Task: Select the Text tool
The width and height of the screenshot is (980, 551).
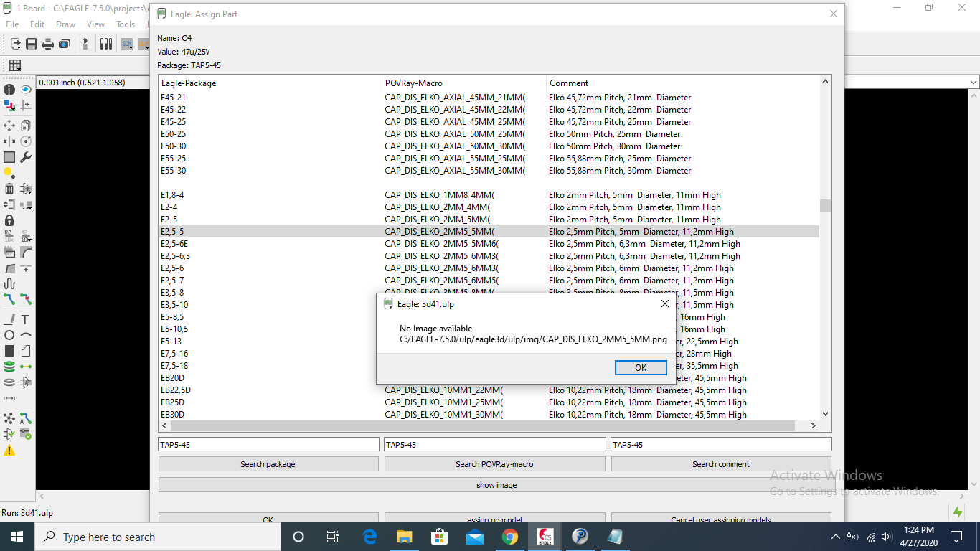Action: coord(26,319)
